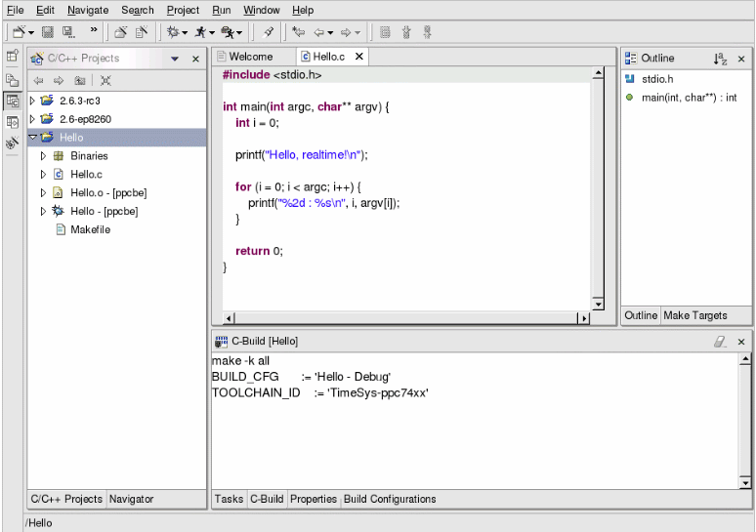Viewport: 756px width, 532px height.
Task: Switch to the Properties tab
Action: pyautogui.click(x=314, y=499)
